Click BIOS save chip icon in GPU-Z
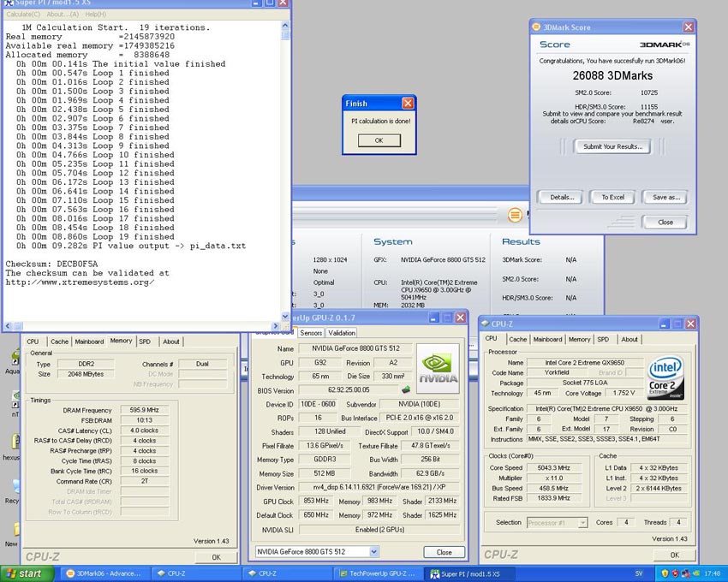728x582 pixels. coord(406,390)
